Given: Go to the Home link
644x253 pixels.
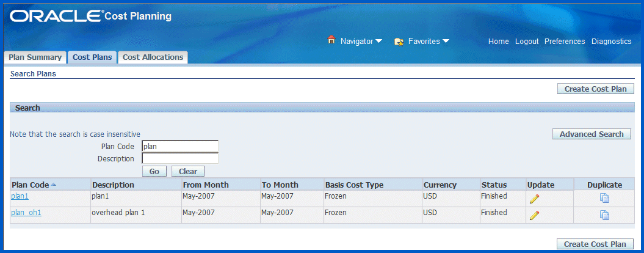Looking at the screenshot, I should [498, 41].
